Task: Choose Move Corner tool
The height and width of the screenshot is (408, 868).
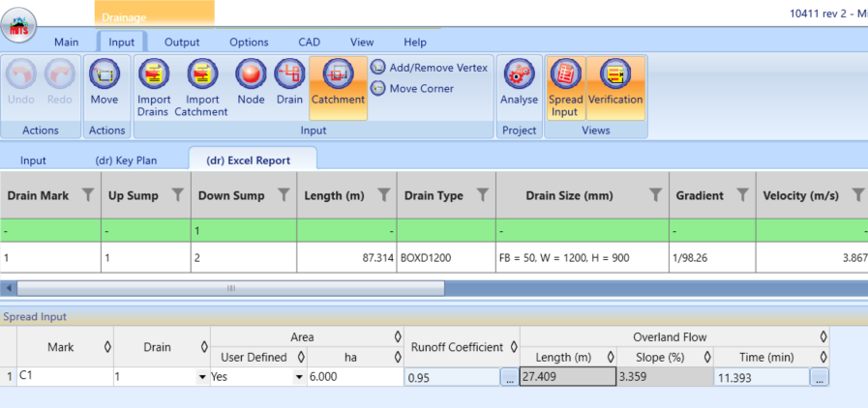Action: coord(412,88)
